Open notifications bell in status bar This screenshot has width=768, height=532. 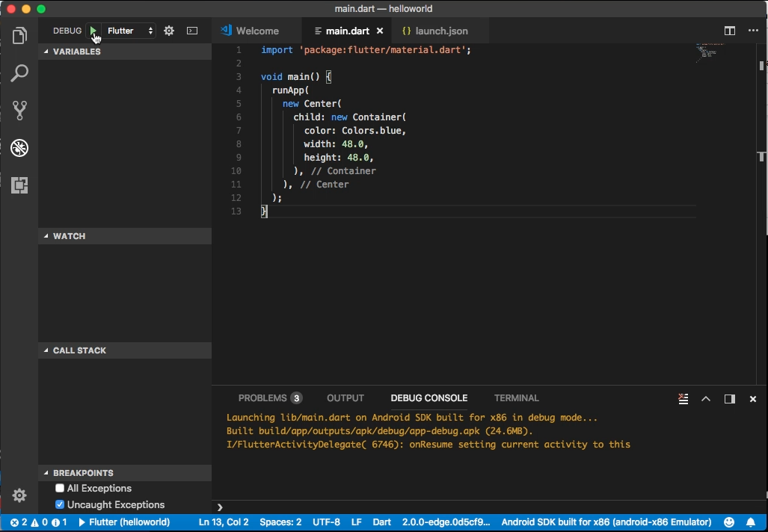pyautogui.click(x=750, y=522)
